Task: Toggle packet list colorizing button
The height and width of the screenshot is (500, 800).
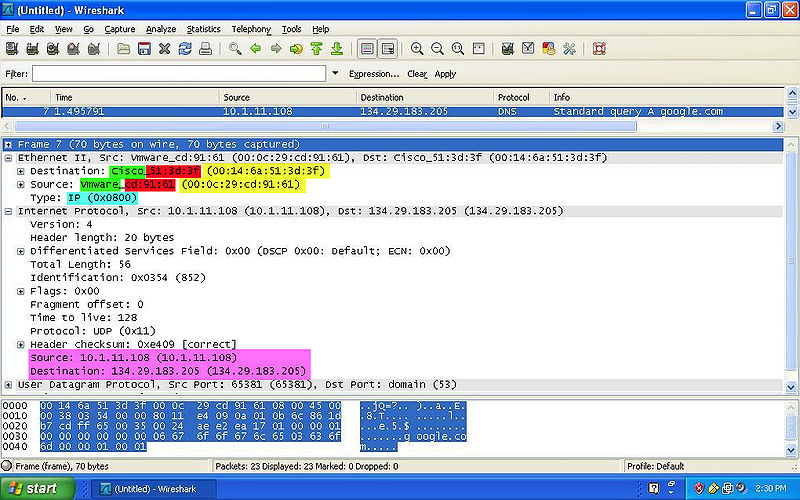Action: 367,49
